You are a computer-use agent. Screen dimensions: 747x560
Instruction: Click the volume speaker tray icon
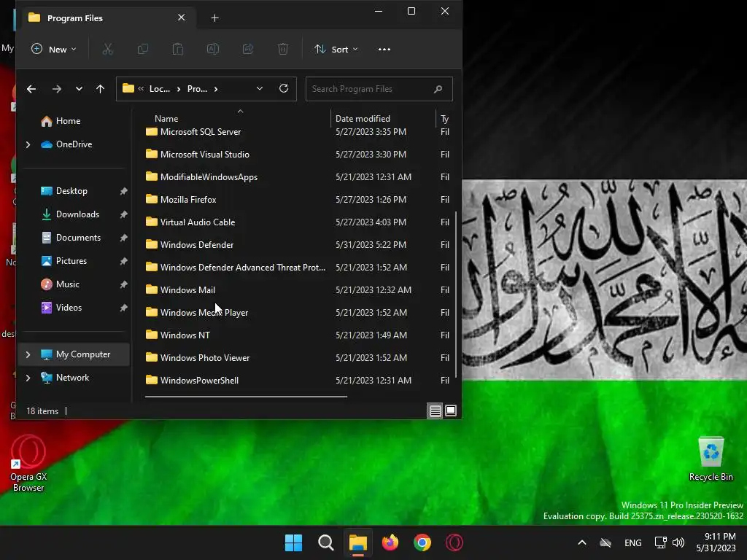678,542
